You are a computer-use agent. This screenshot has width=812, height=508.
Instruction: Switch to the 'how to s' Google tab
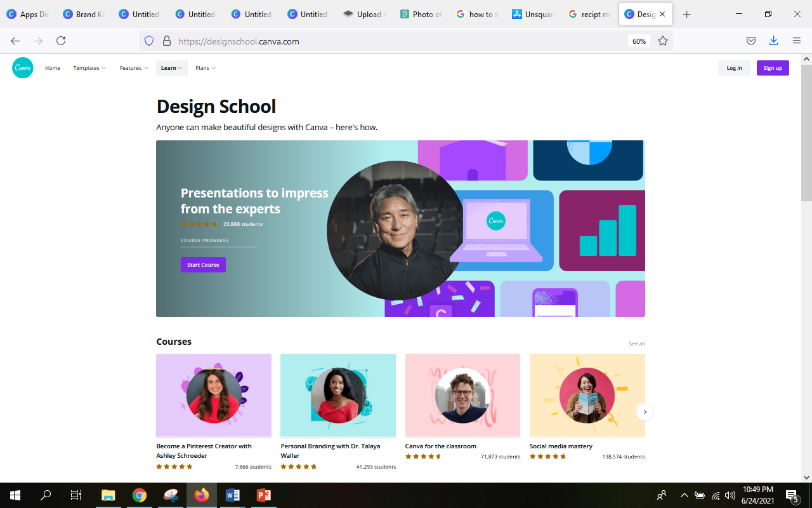point(476,14)
